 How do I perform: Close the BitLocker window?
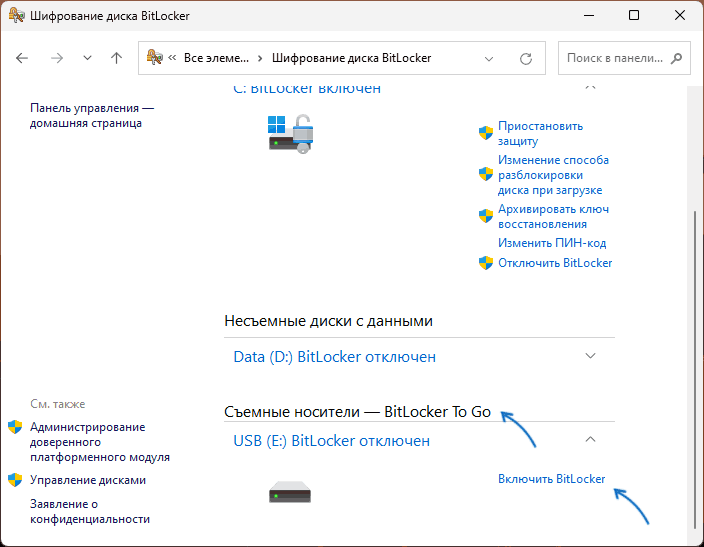point(680,15)
